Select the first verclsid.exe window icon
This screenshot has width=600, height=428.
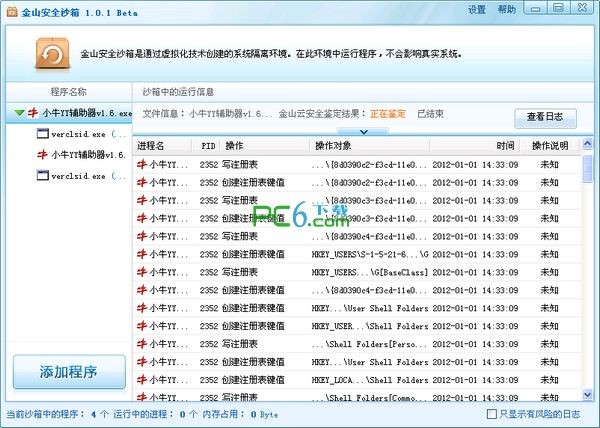(x=42, y=133)
